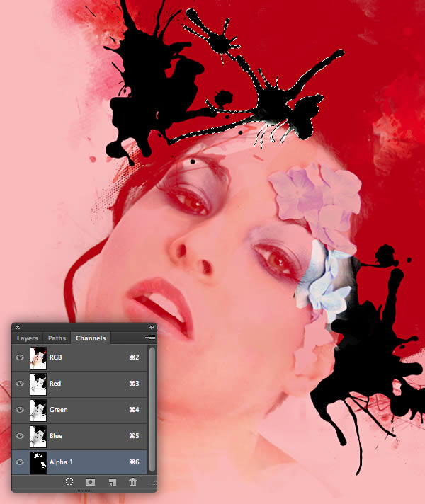Collapse panel with double-arrow icon
Image resolution: width=425 pixels, height=504 pixels.
[x=152, y=327]
